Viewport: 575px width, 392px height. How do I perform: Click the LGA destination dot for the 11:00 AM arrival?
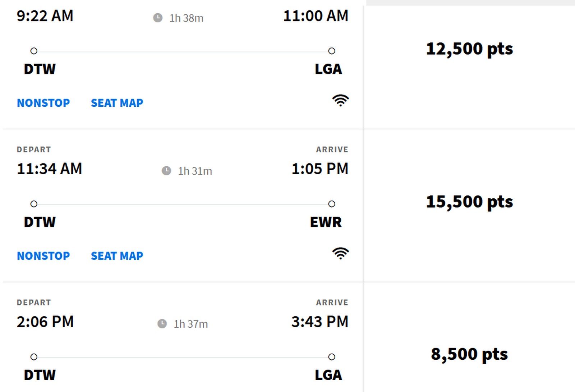[x=332, y=51]
